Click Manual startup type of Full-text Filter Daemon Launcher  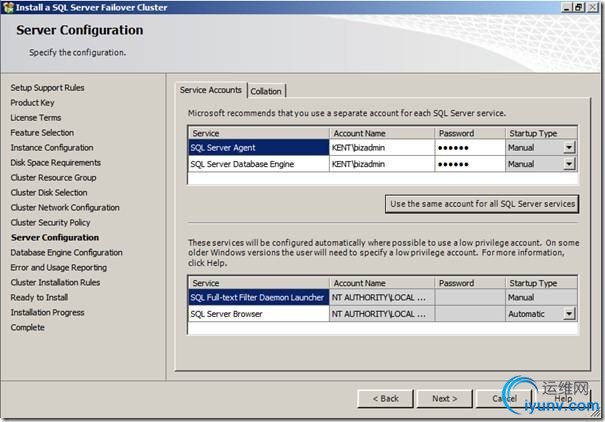(541, 297)
